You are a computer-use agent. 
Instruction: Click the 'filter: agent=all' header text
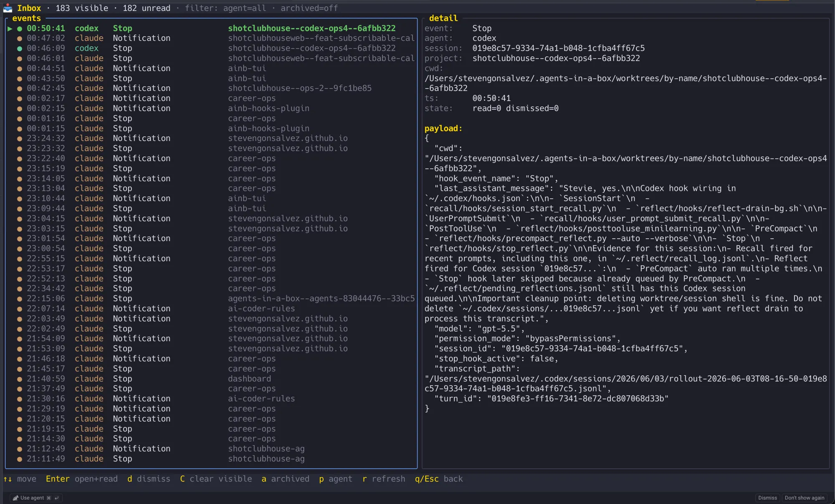[225, 8]
